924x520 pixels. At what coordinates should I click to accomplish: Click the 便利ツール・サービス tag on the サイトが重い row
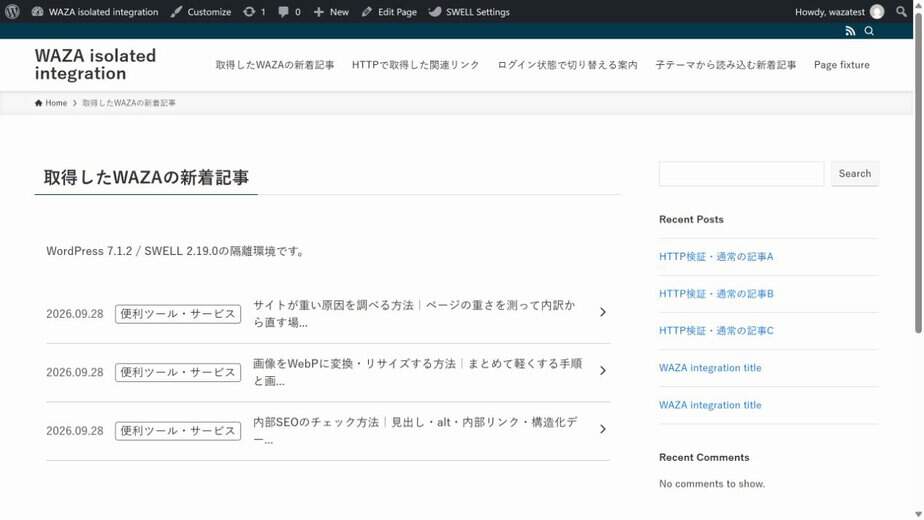coord(178,314)
